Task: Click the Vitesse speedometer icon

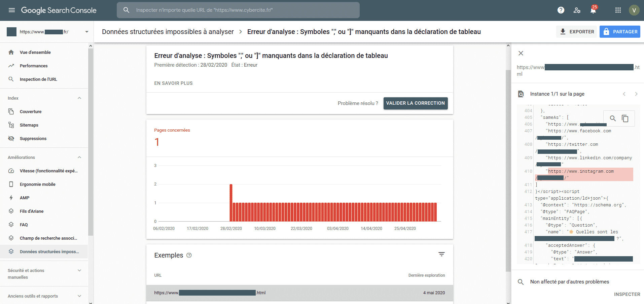Action: pyautogui.click(x=11, y=171)
